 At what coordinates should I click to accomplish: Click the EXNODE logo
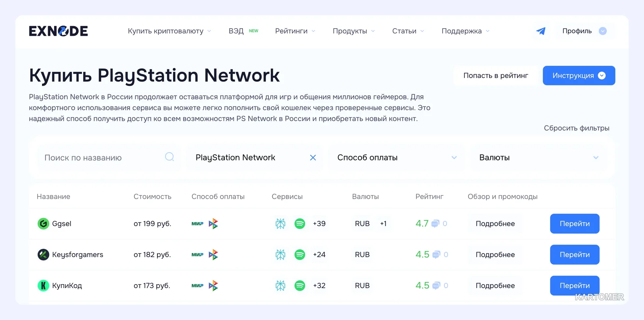[59, 31]
